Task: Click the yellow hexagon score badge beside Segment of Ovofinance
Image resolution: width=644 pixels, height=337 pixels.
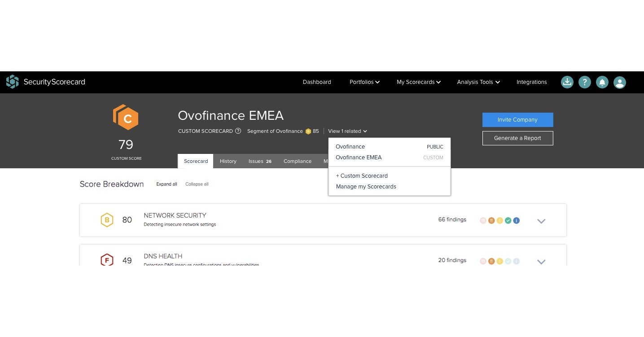Action: [308, 131]
